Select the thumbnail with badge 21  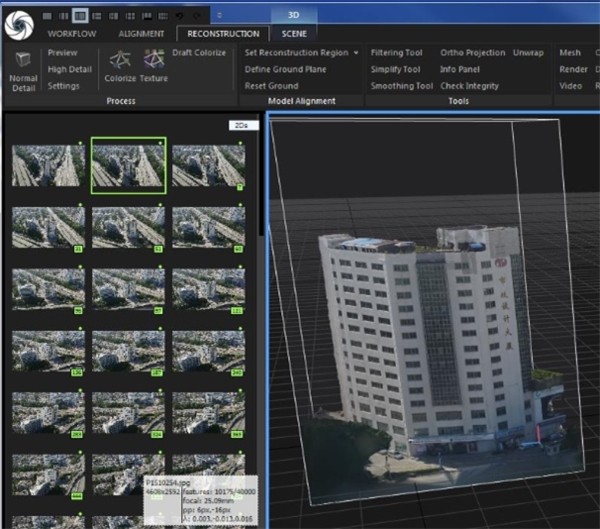click(48, 227)
